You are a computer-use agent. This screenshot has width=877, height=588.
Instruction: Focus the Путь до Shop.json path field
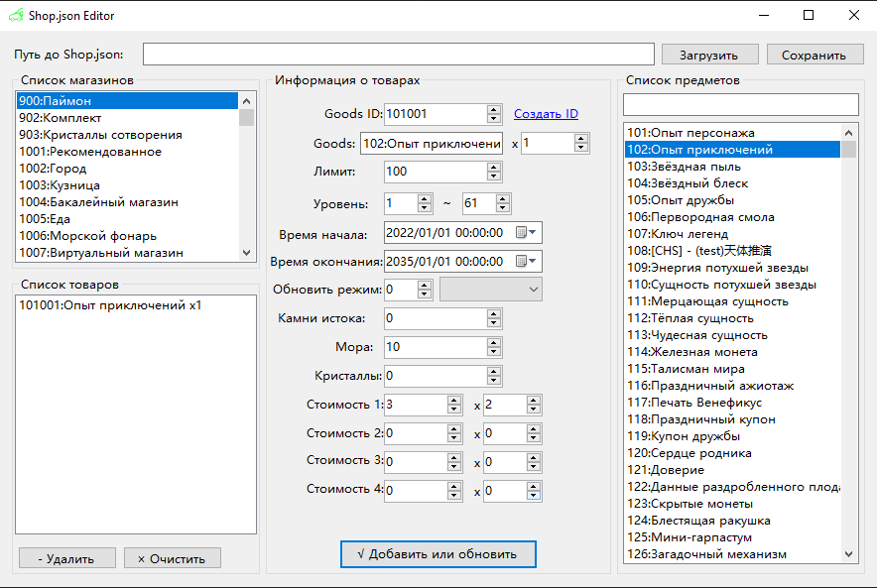(398, 54)
